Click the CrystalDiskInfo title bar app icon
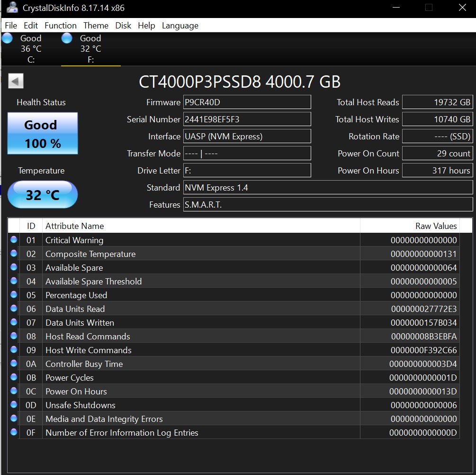Viewport: 476px width, 475px height. [12, 7]
